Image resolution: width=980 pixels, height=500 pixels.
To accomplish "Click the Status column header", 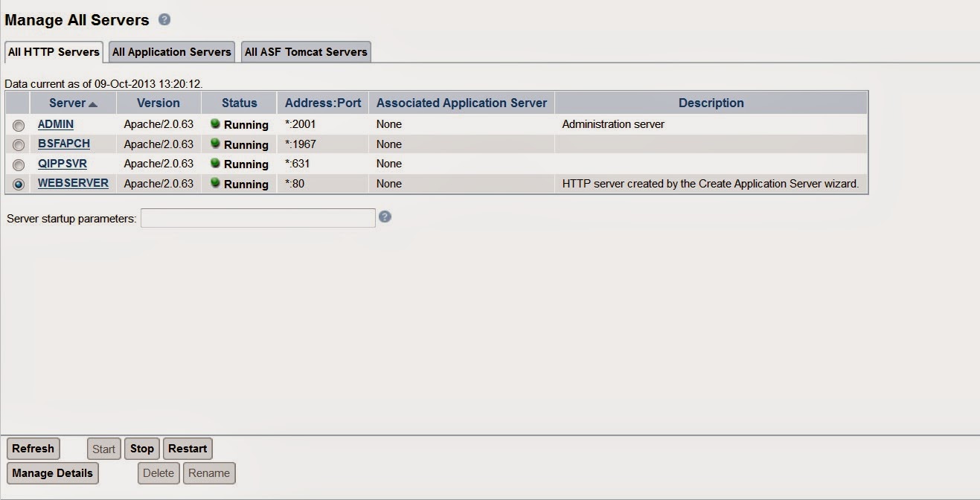I will pos(239,102).
